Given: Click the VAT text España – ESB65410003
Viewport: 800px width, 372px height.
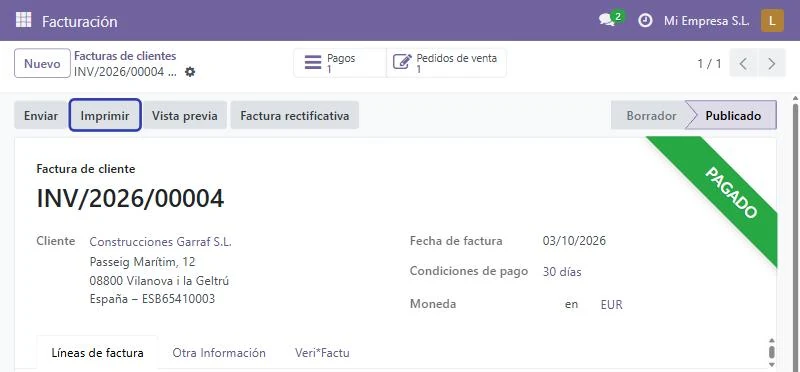Looking at the screenshot, I should pos(152,299).
